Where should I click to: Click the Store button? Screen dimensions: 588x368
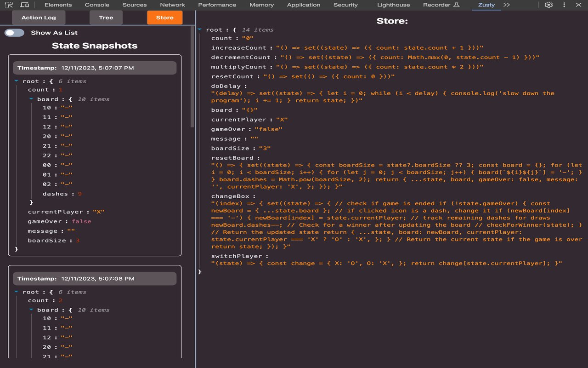164,17
